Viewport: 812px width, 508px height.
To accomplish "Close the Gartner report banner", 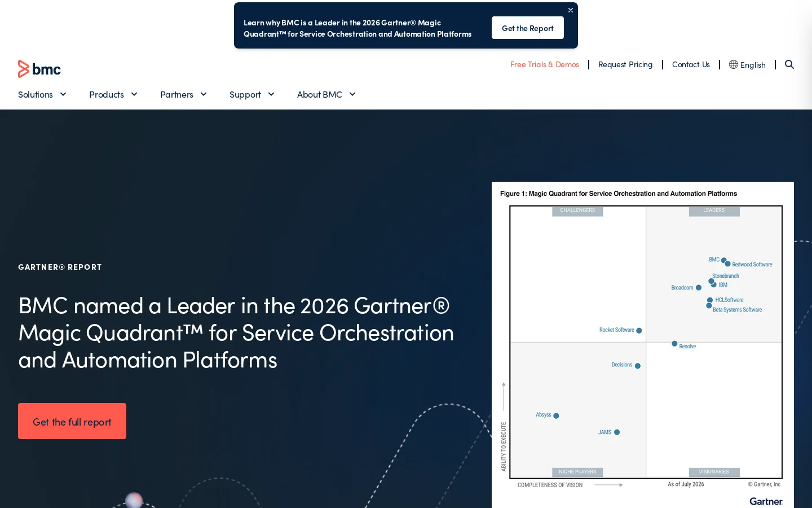I will (571, 10).
